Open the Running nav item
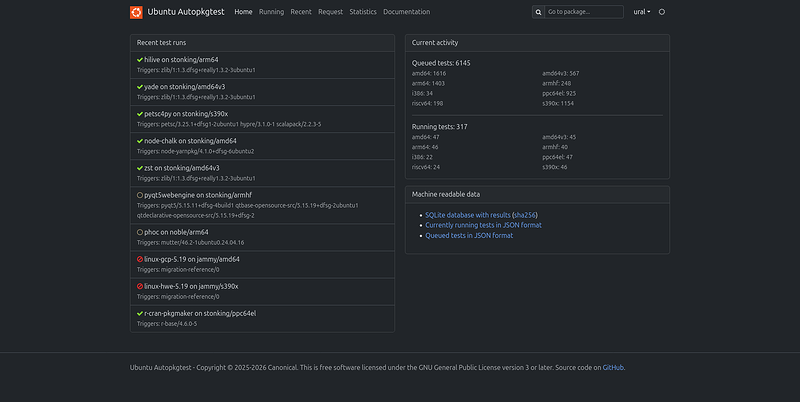The height and width of the screenshot is (402, 800). (x=271, y=12)
